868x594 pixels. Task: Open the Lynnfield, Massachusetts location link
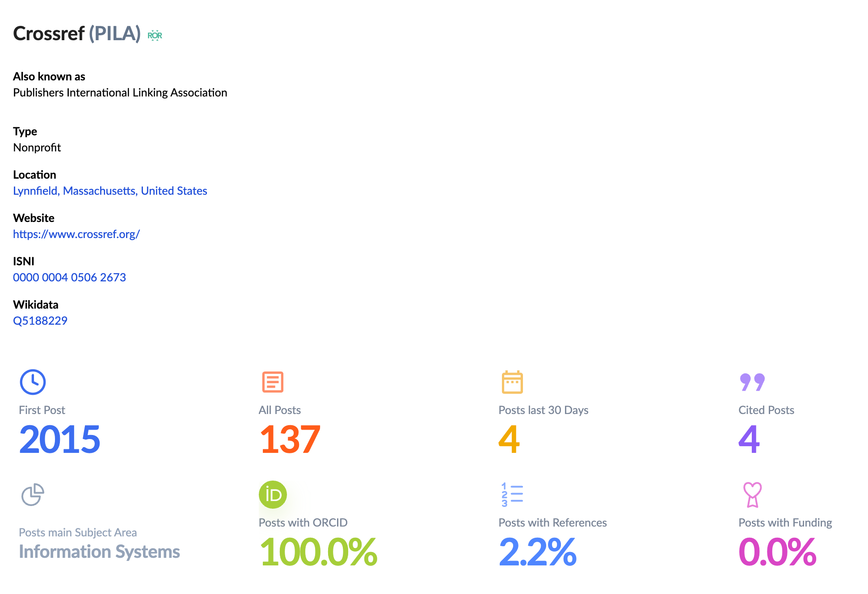pos(110,191)
